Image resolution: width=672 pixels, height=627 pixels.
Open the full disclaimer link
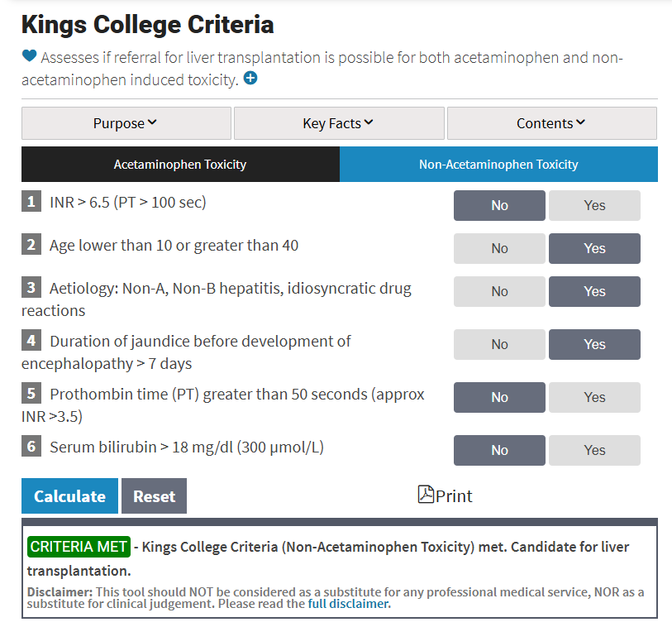(349, 603)
